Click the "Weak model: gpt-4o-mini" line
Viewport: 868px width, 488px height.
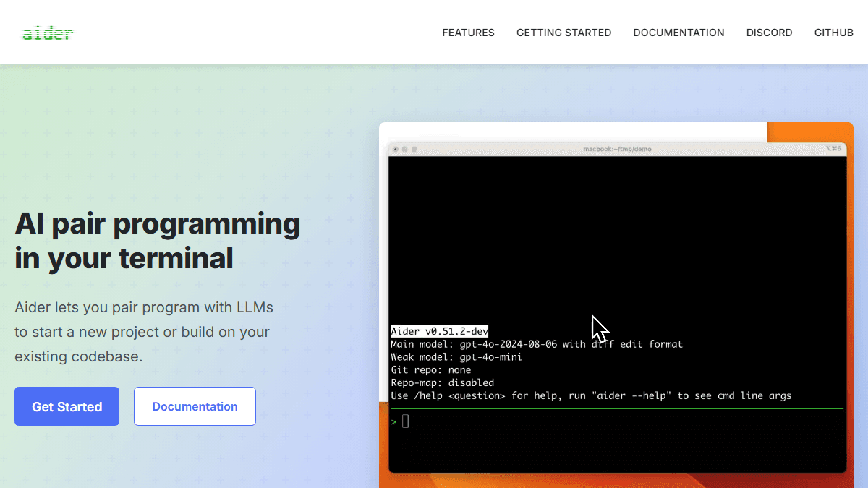coord(456,357)
